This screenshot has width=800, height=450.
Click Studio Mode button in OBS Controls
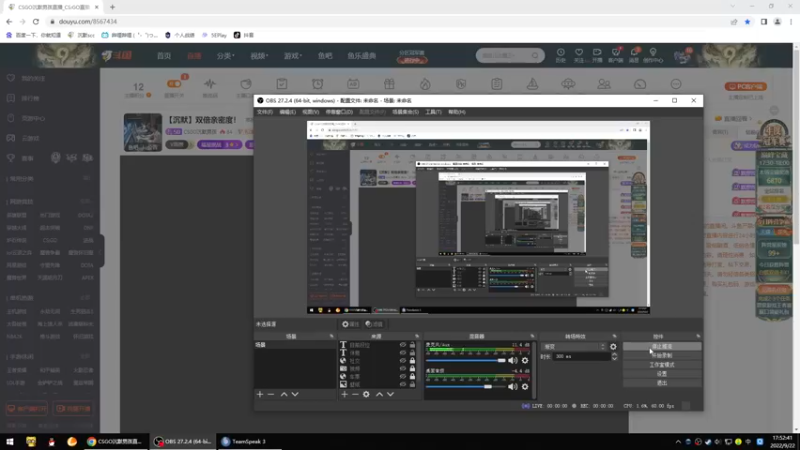(662, 365)
